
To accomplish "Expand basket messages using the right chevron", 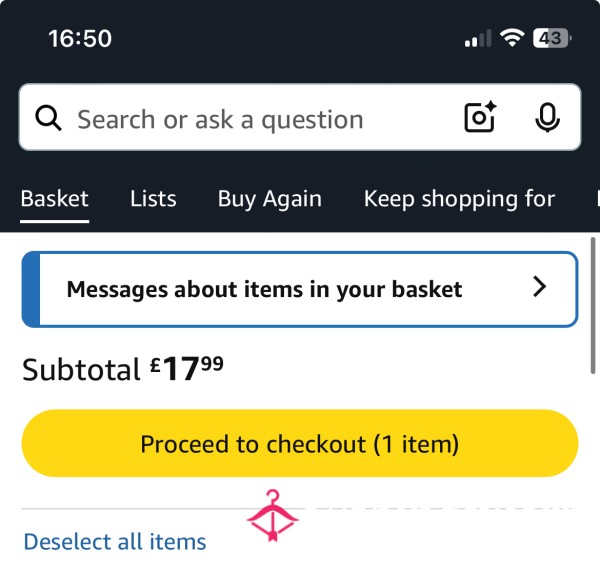I will (x=540, y=287).
